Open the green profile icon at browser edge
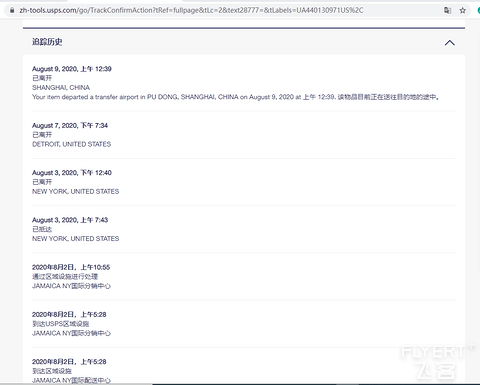This screenshot has height=385, width=480. click(x=478, y=10)
